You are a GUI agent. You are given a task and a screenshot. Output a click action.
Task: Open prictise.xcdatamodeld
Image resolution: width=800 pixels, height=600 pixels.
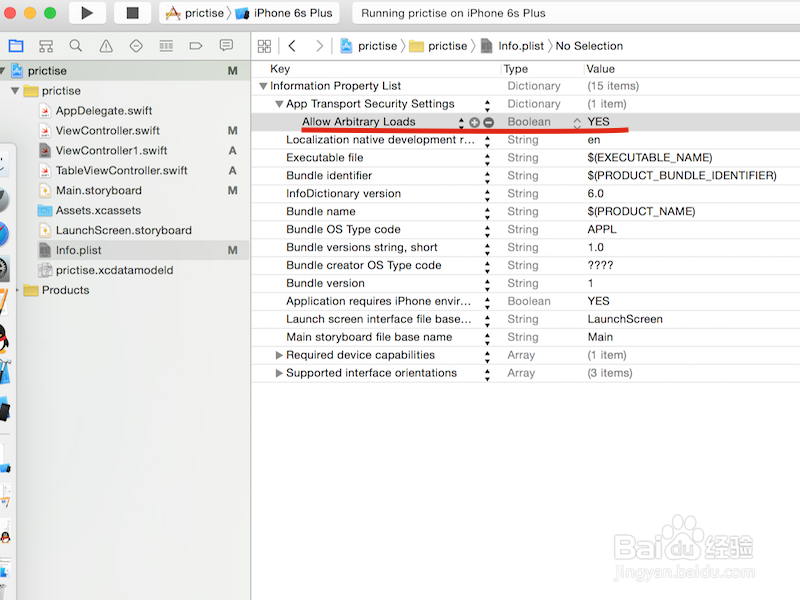point(114,270)
